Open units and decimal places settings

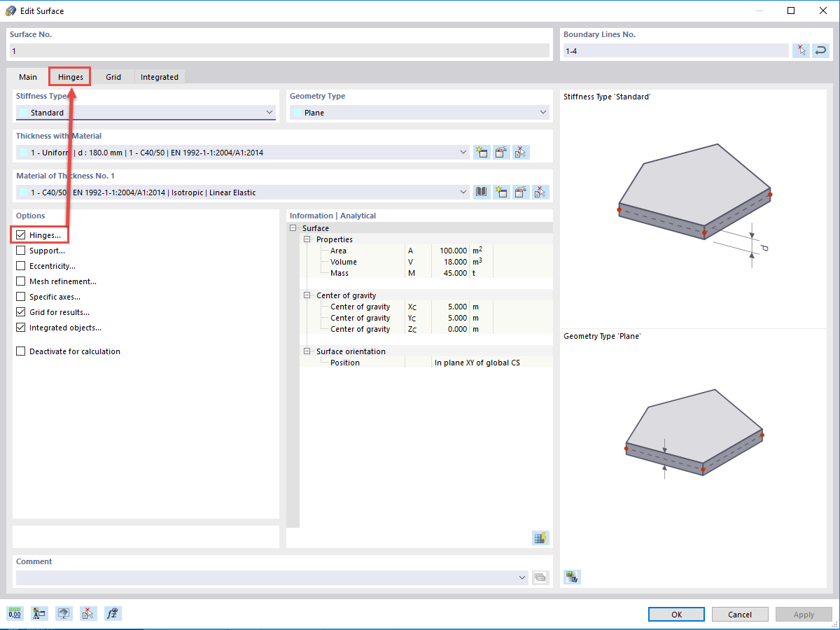(x=14, y=613)
